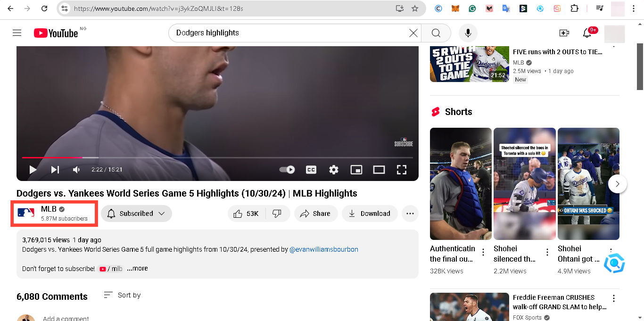
Task: Open the Extensions puzzle icon
Action: (574, 8)
